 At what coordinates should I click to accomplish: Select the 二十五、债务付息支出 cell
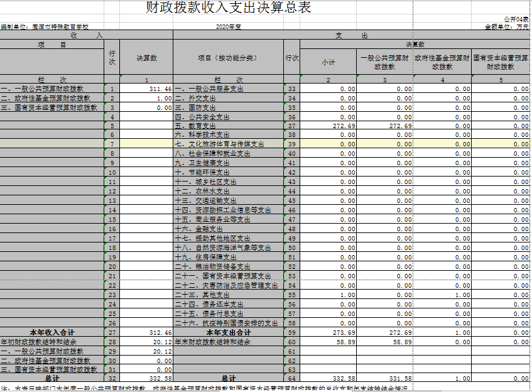[229, 314]
